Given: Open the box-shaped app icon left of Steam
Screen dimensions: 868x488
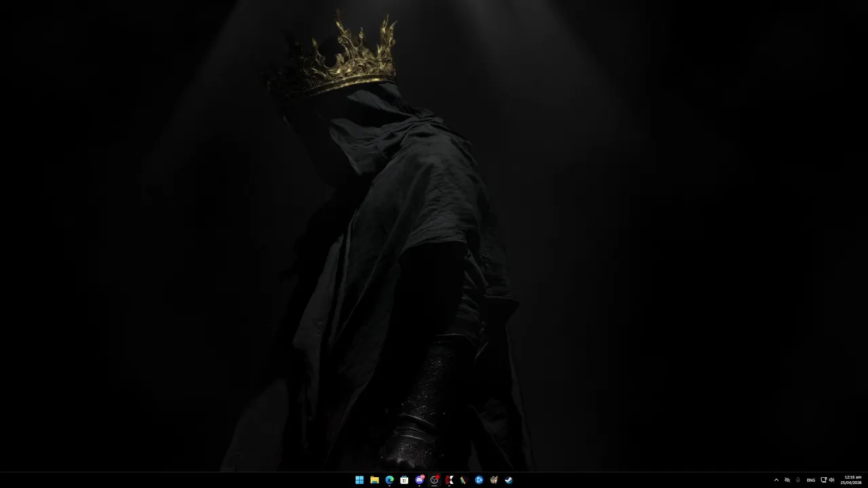Looking at the screenshot, I should point(494,480).
